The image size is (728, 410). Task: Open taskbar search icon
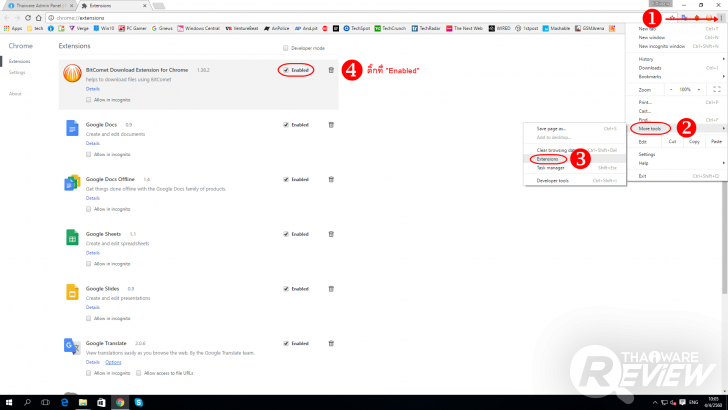coord(27,403)
